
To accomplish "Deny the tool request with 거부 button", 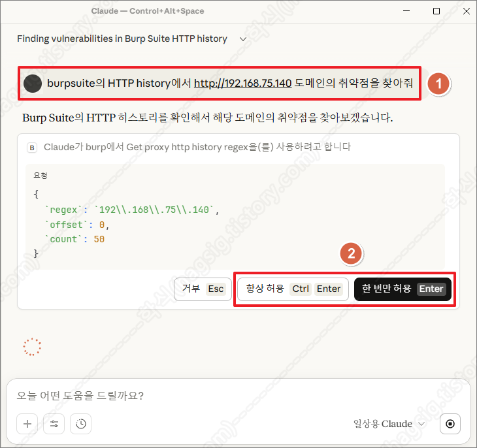I will tap(203, 289).
